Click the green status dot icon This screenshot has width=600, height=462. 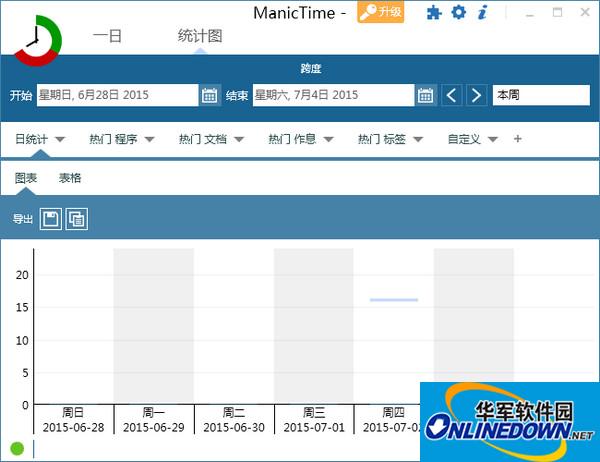(17, 448)
